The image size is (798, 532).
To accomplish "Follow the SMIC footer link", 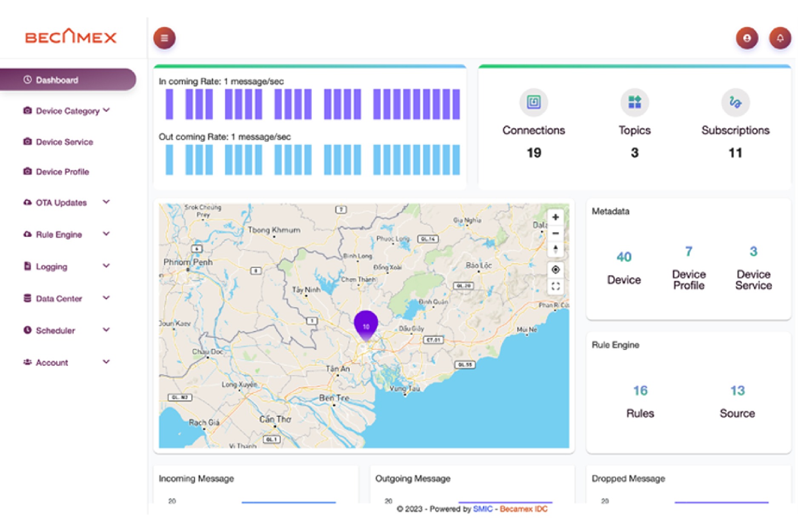I will point(482,509).
